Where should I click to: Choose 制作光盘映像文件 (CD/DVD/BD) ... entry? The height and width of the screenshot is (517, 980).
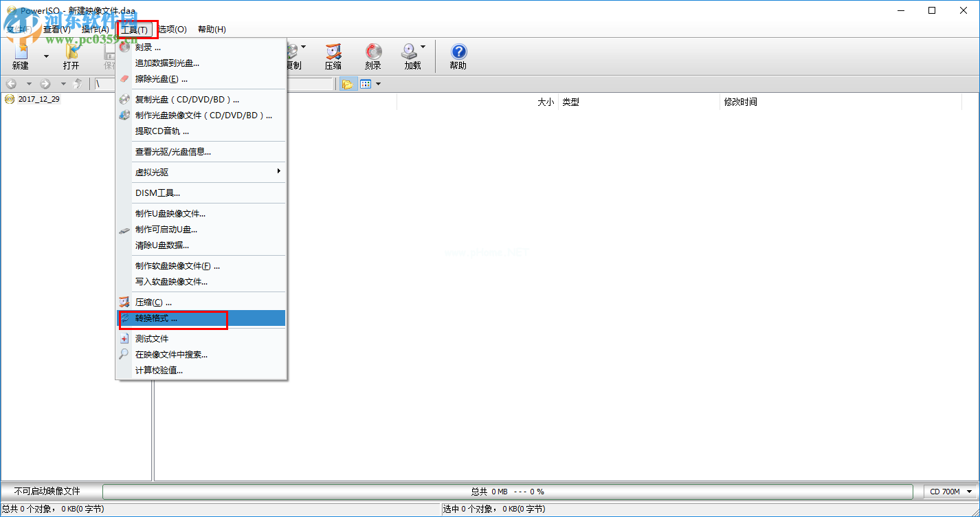pyautogui.click(x=201, y=115)
